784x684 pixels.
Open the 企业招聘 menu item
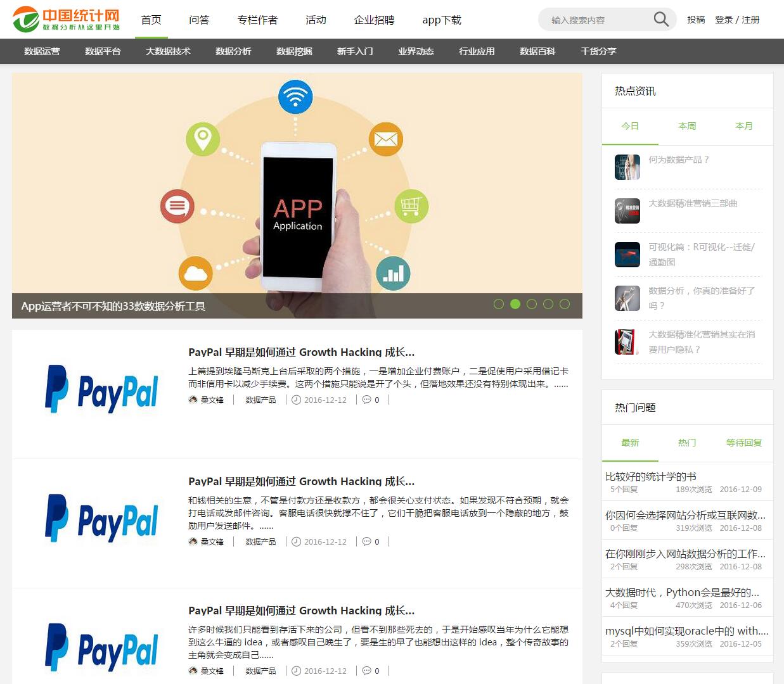(x=374, y=20)
